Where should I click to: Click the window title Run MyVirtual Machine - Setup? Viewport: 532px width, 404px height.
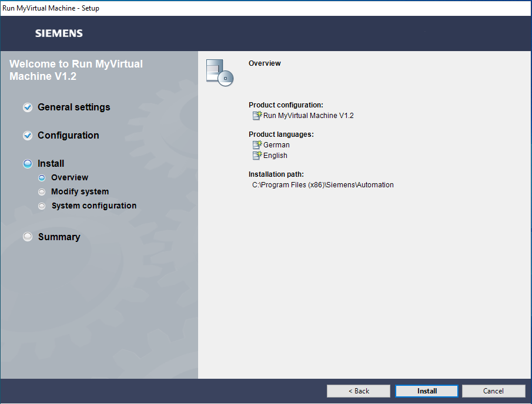coord(51,8)
